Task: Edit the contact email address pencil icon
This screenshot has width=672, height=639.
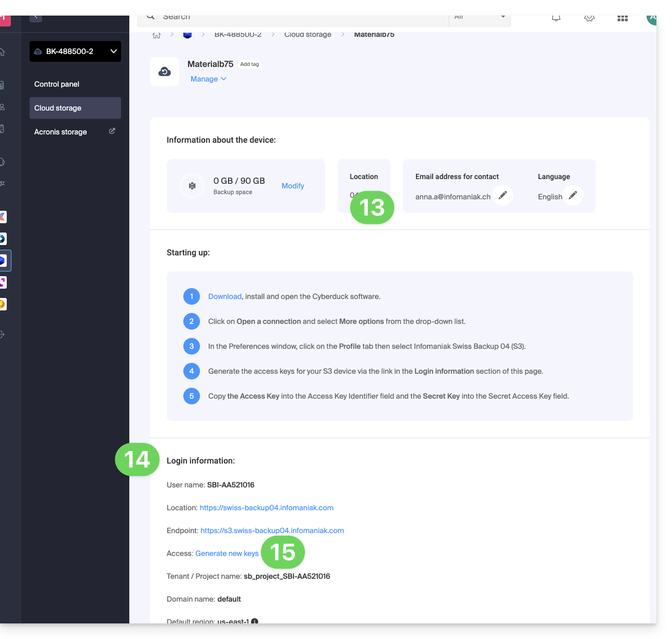Action: coord(502,195)
